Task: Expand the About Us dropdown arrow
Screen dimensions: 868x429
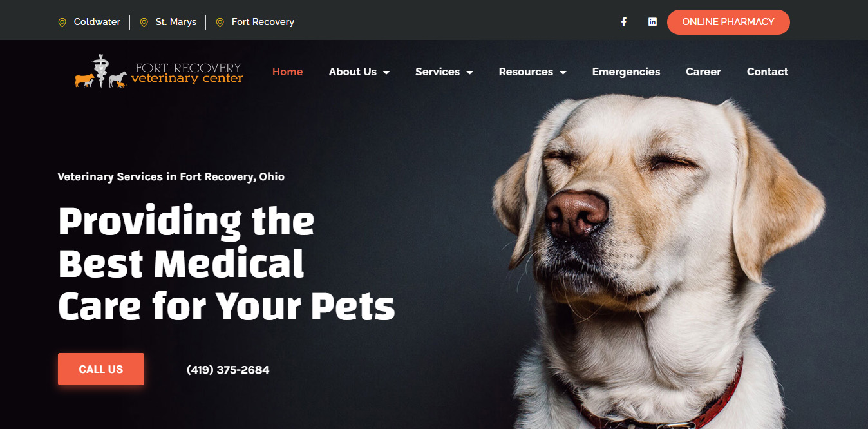Action: [386, 72]
